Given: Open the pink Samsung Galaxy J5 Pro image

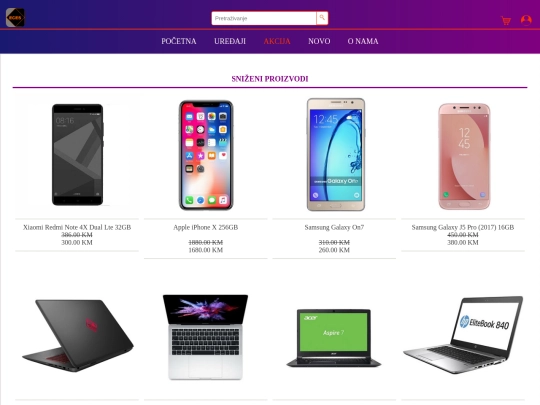Looking at the screenshot, I should (x=464, y=156).
